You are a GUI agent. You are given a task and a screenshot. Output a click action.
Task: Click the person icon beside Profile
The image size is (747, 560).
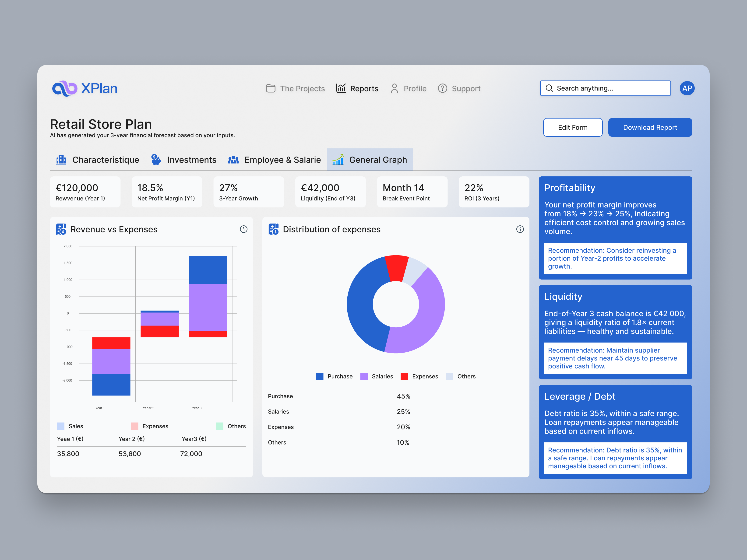(x=394, y=88)
